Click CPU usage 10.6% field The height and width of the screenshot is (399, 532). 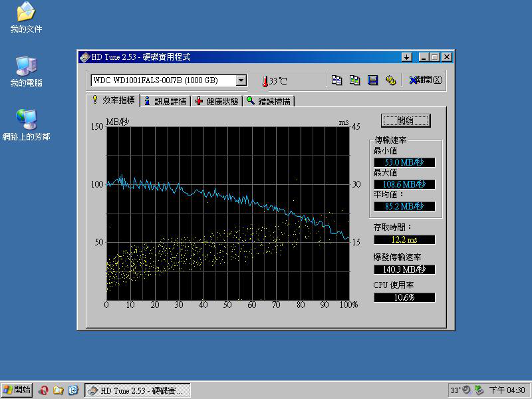tap(404, 297)
